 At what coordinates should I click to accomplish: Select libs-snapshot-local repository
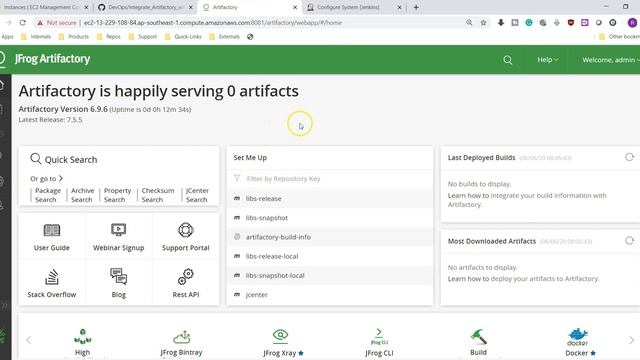click(x=330, y=276)
